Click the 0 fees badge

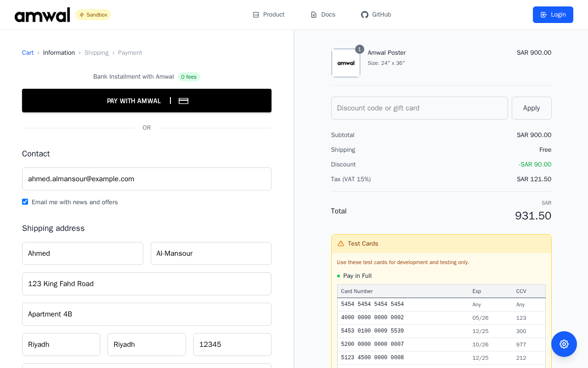pyautogui.click(x=189, y=77)
